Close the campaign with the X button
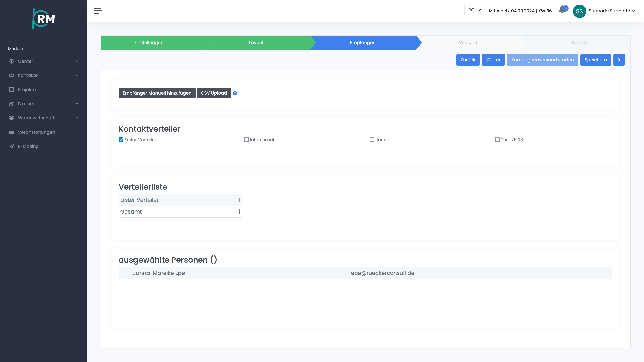Screen dimensions: 644x362 [x=619, y=60]
